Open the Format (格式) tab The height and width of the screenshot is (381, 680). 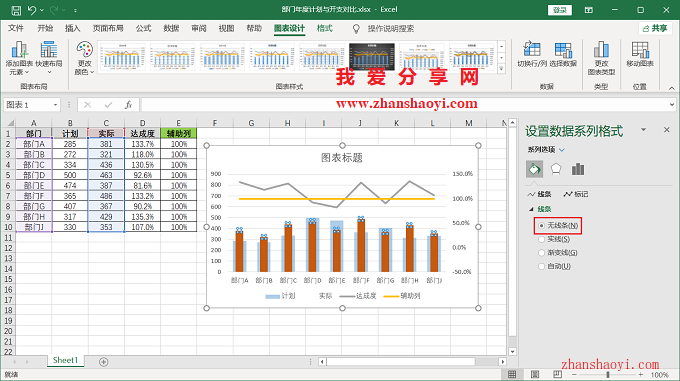[324, 28]
